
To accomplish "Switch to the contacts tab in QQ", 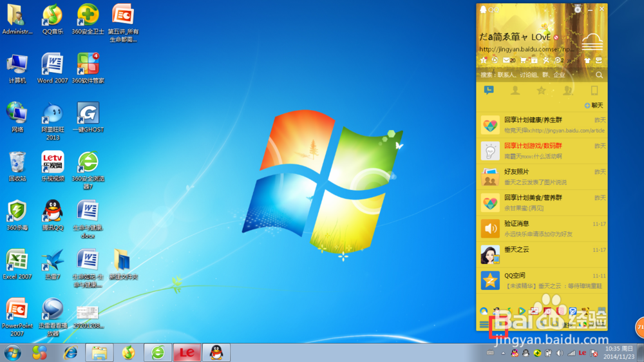I will coord(515,90).
